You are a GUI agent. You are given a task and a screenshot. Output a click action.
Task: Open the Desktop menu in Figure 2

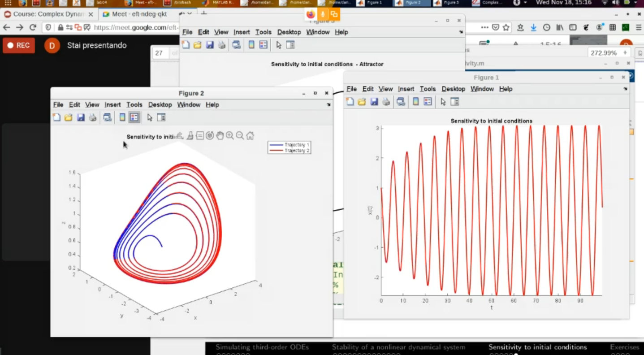click(x=160, y=104)
